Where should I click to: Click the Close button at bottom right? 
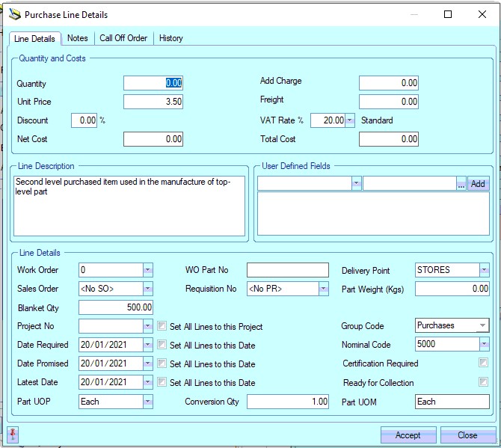(468, 435)
